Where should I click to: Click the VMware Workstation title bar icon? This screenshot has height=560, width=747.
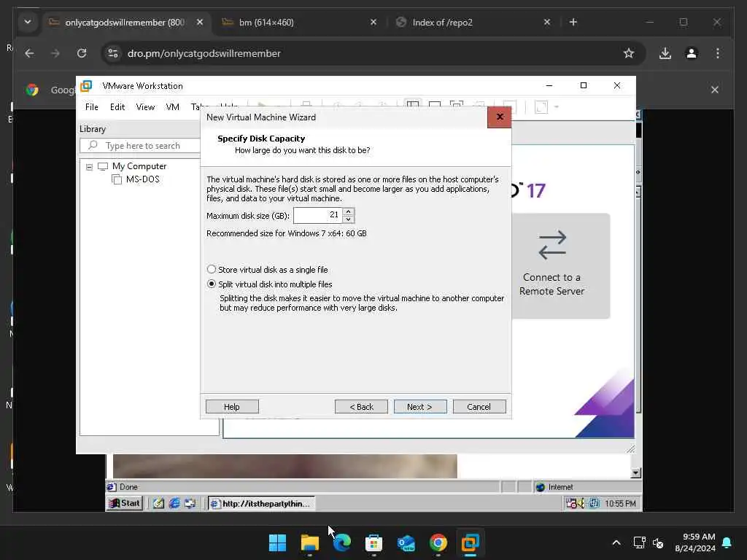86,86
